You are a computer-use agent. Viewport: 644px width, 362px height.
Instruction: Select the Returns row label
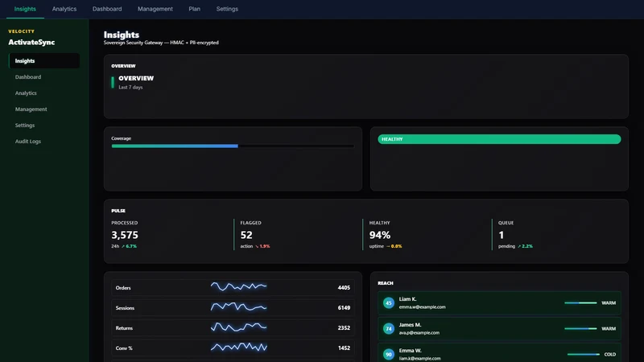click(124, 328)
